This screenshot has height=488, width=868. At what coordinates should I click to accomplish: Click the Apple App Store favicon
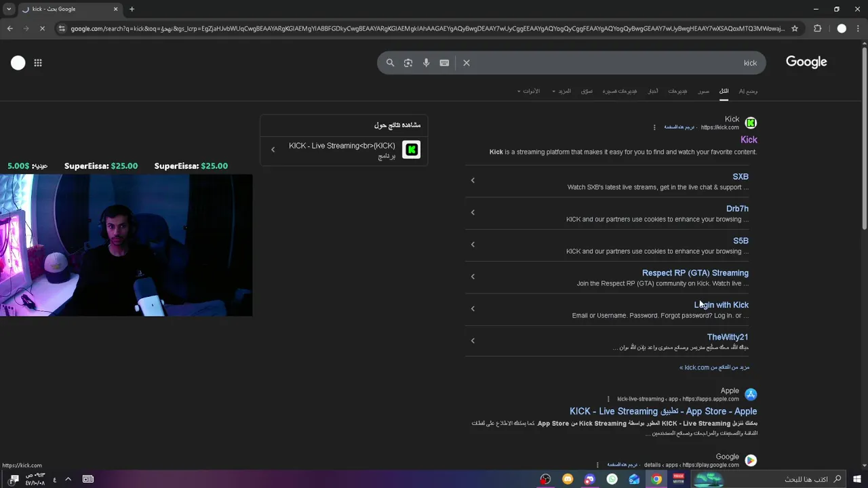(751, 394)
